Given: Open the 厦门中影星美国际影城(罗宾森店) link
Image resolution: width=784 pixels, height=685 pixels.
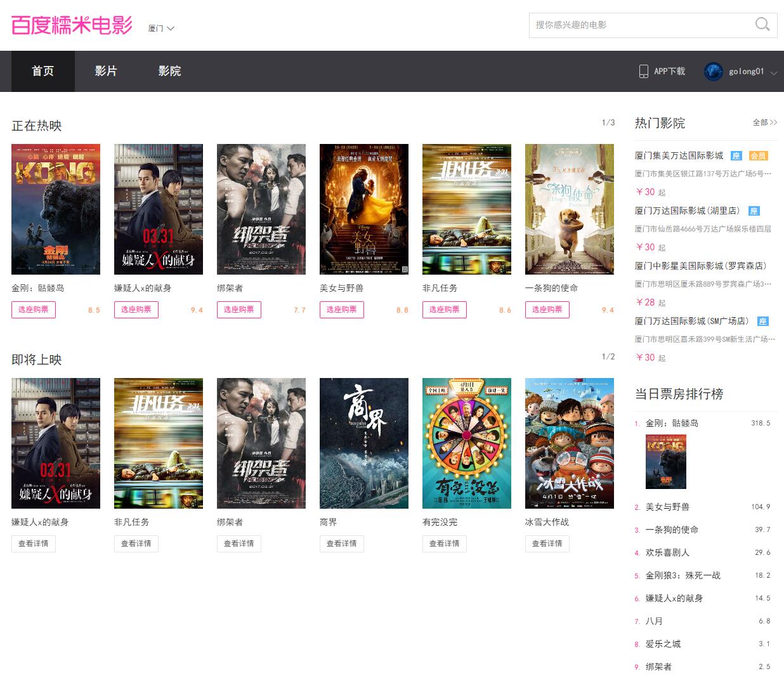Looking at the screenshot, I should click(701, 266).
